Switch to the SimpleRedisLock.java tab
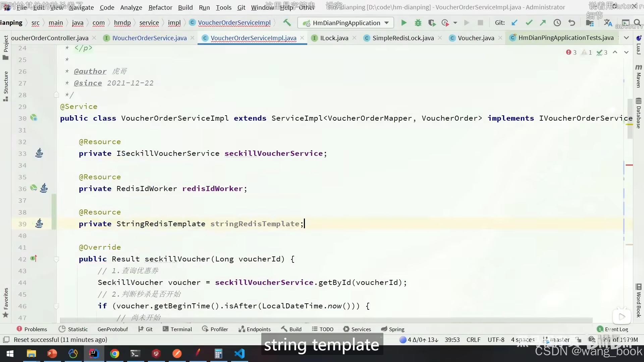644x362 pixels. tap(403, 38)
